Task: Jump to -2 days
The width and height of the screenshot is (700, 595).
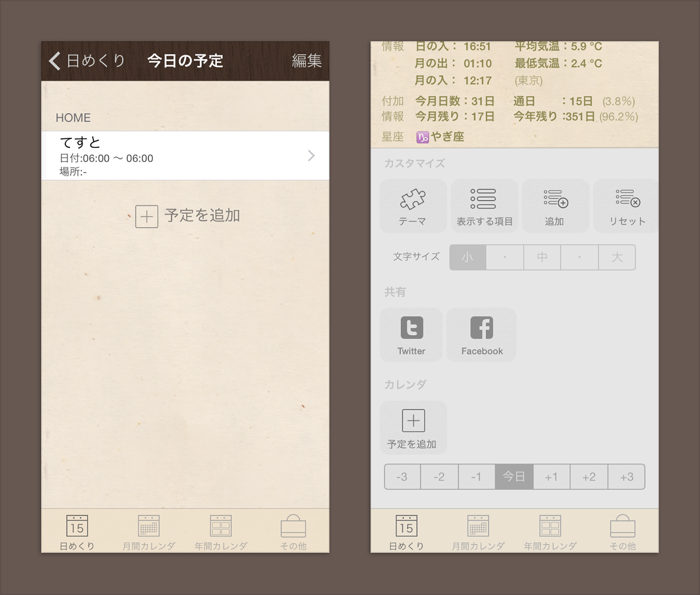Action: (439, 477)
